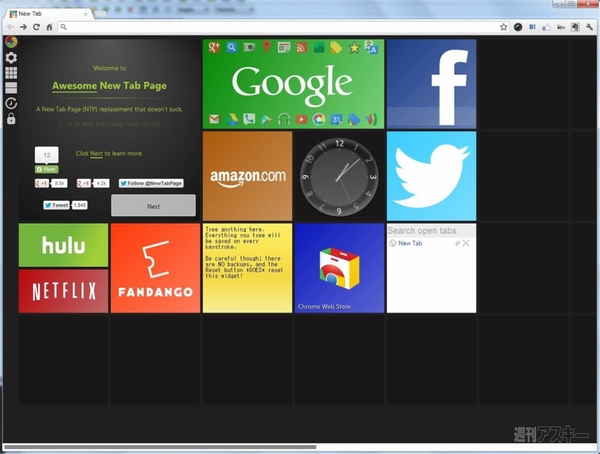Close the New Tab browser tab
Screen dimensions: 600x454
tap(86, 14)
